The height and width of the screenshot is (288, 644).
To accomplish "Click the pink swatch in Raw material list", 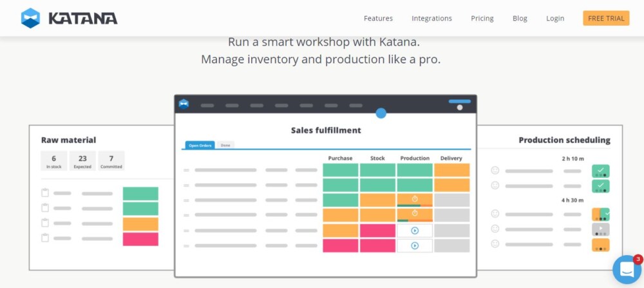I will [140, 239].
